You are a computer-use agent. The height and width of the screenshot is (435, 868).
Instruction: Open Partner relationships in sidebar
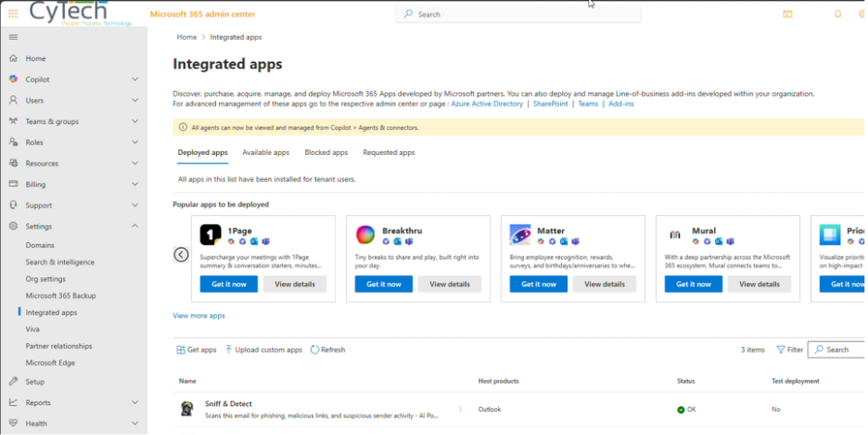pos(58,346)
